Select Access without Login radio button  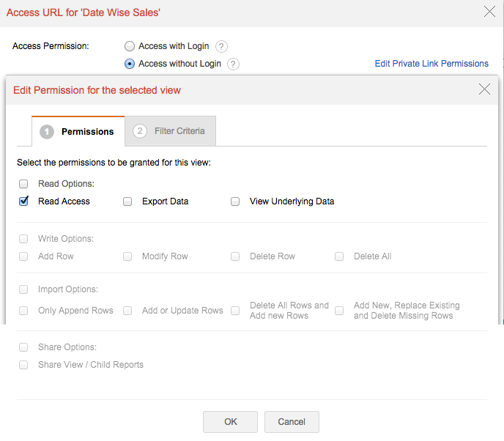130,64
